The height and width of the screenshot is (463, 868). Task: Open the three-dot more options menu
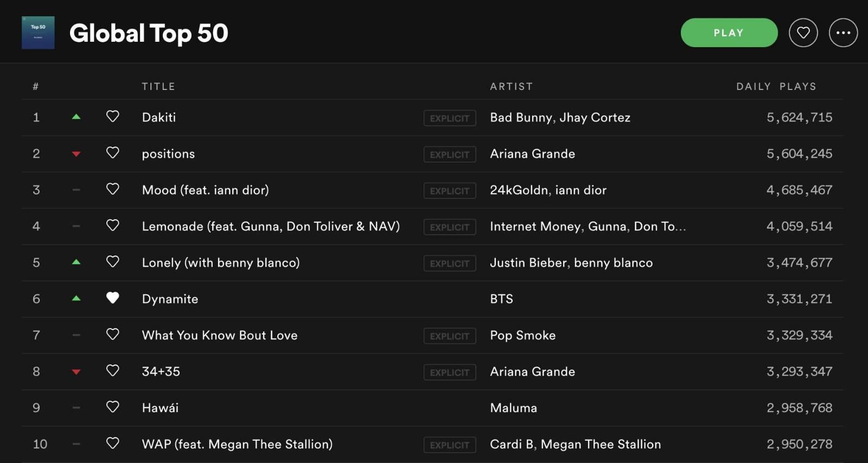click(843, 33)
